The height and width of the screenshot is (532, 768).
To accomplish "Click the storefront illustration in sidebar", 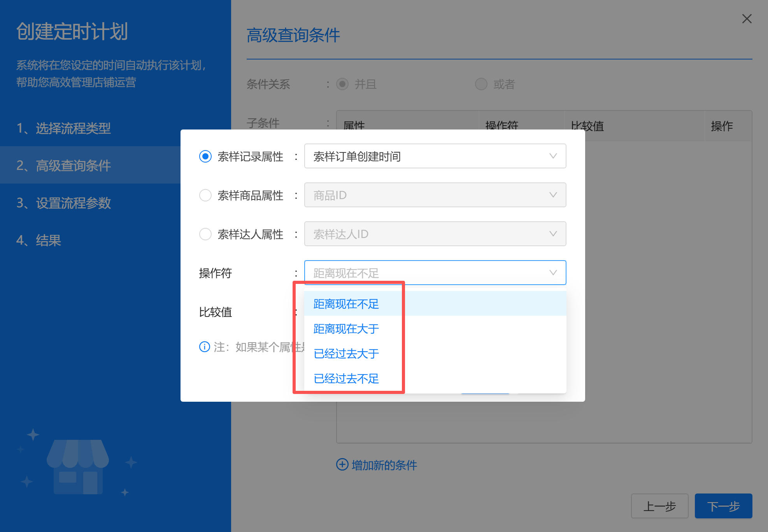I will (x=78, y=467).
